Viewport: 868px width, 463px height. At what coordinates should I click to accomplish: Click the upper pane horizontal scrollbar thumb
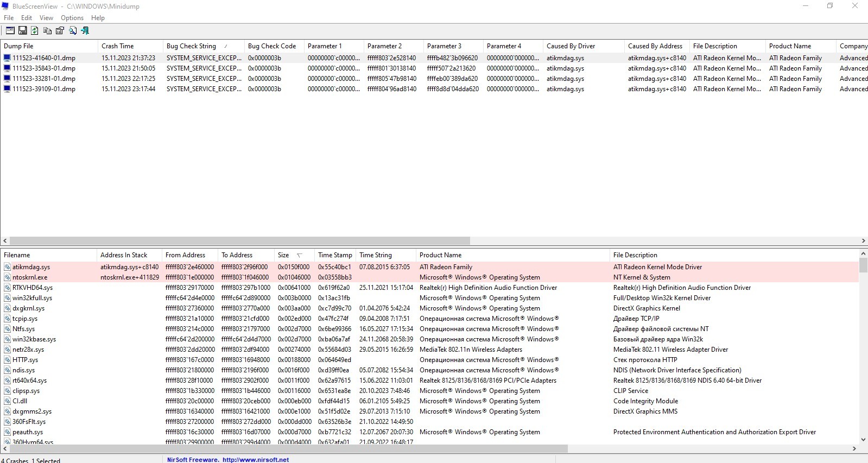point(239,241)
